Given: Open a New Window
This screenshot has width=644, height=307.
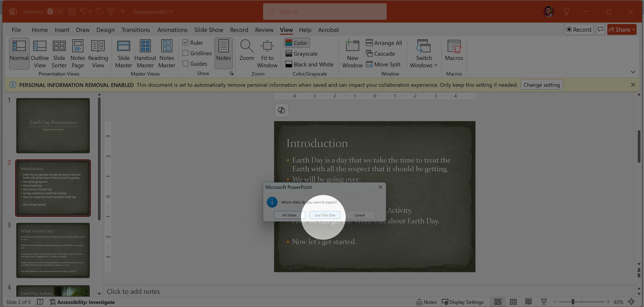Looking at the screenshot, I should tap(352, 53).
